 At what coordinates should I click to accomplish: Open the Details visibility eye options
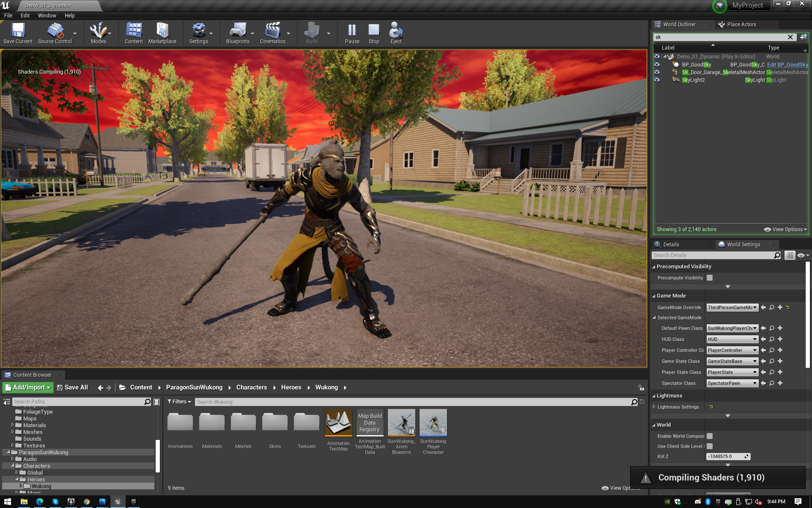point(803,255)
